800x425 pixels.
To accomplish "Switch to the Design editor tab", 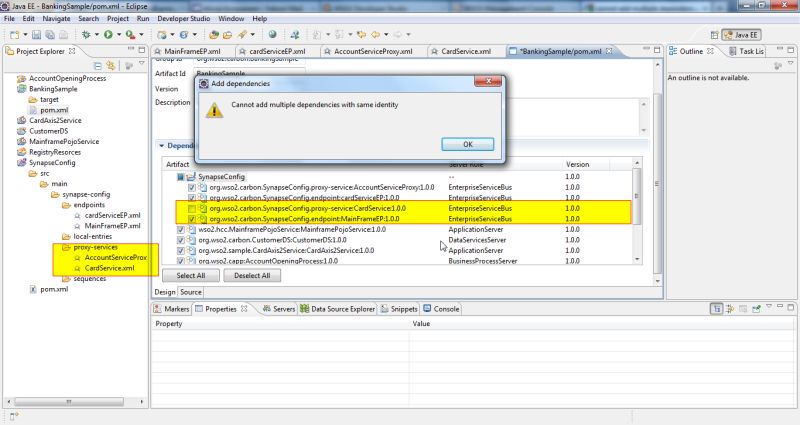I will pos(165,292).
